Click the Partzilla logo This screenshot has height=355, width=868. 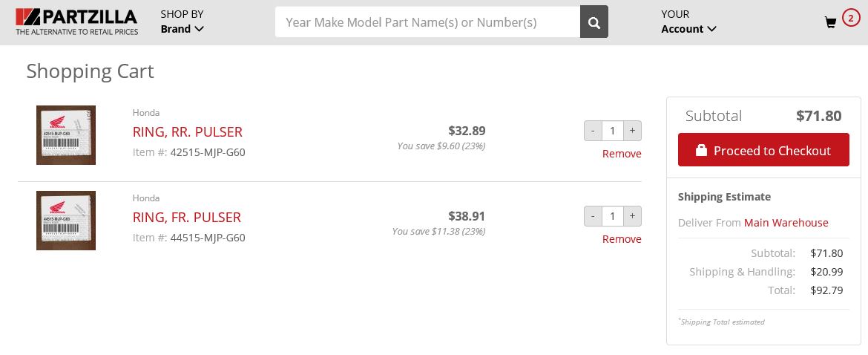(x=76, y=22)
